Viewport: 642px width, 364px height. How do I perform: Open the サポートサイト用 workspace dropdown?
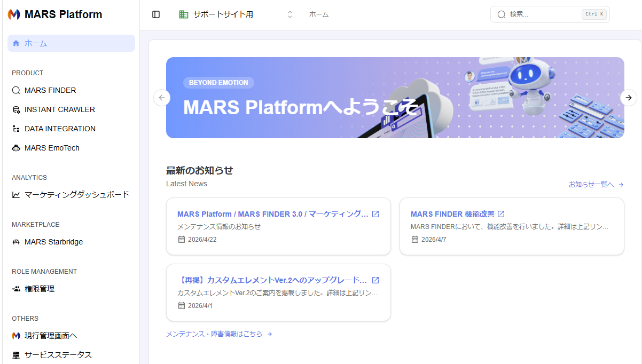tap(236, 14)
